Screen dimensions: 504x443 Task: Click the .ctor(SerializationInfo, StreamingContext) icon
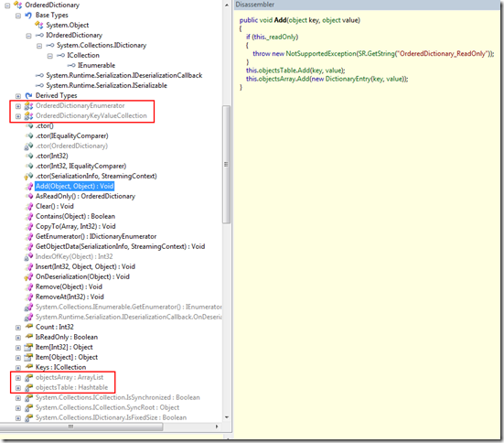[28, 177]
